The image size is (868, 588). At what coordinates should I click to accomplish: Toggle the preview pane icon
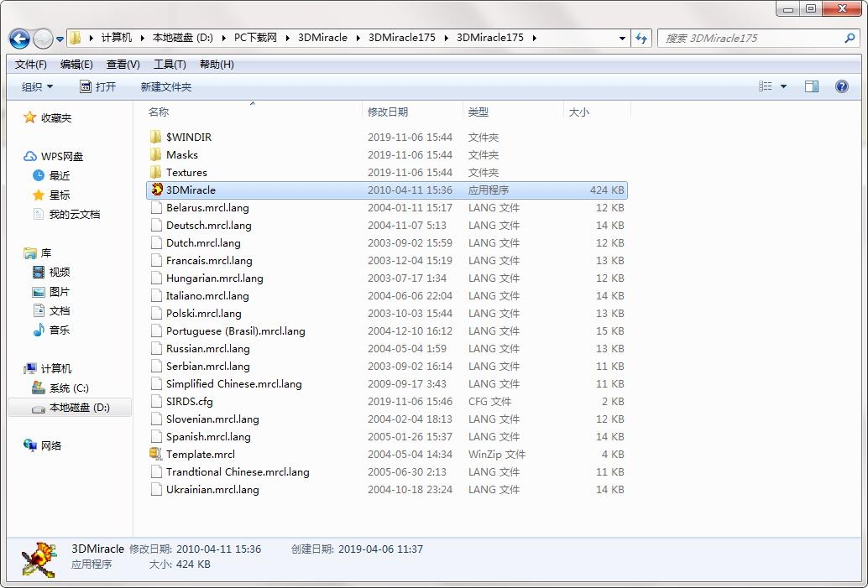pyautogui.click(x=812, y=86)
